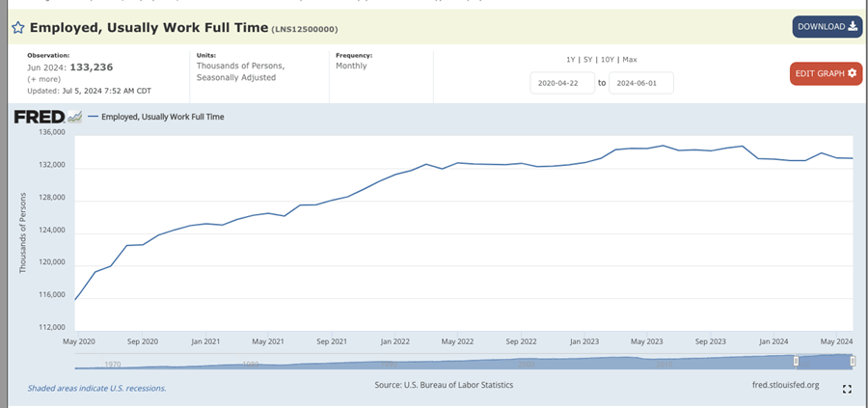Select the 5Y time range
This screenshot has height=408, width=868.
tap(587, 60)
